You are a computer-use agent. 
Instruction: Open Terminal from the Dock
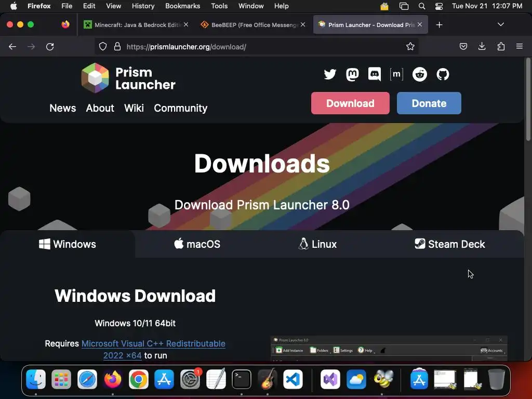click(x=241, y=379)
